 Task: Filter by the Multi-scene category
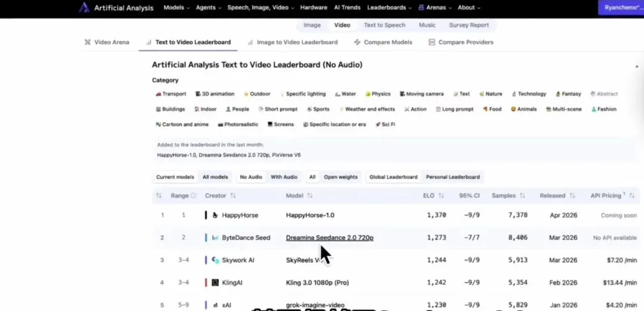click(x=563, y=109)
